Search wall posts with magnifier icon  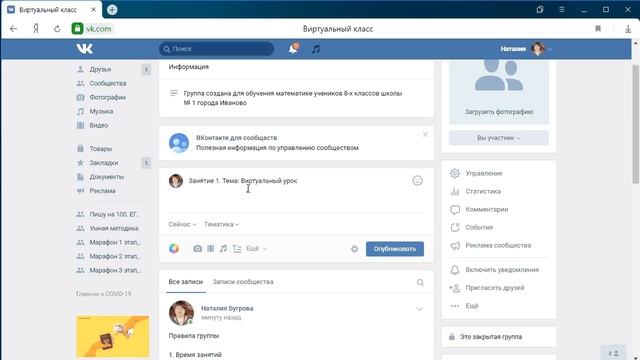(420, 282)
